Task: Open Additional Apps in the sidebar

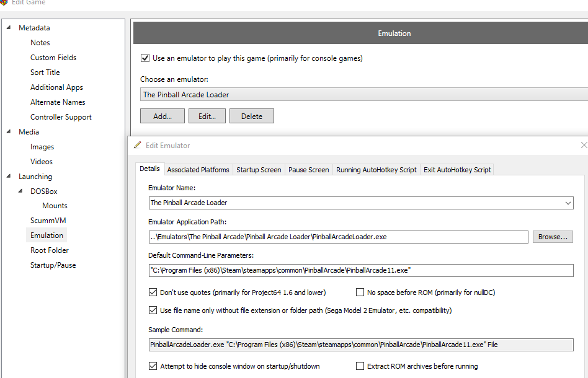Action: (56, 87)
